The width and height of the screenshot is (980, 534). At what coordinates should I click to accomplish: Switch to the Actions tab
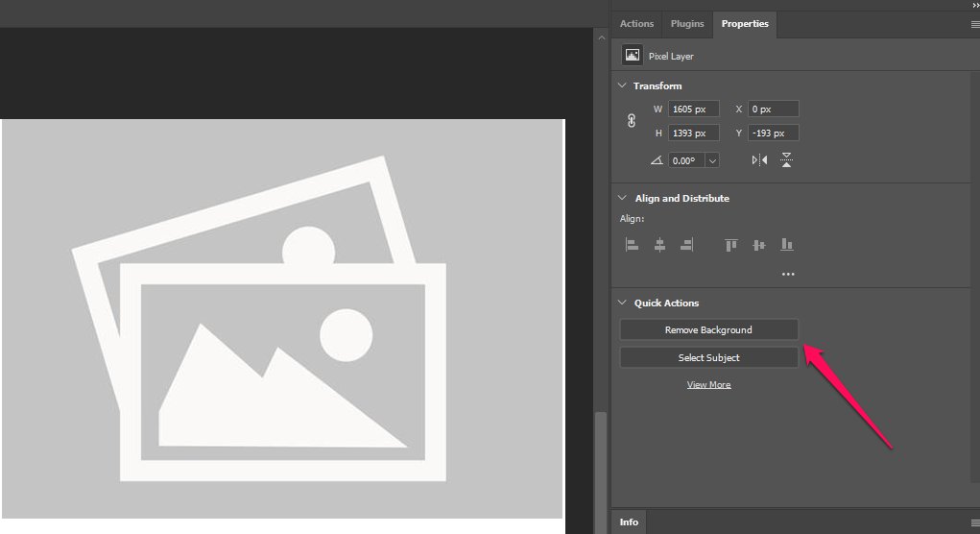click(636, 24)
